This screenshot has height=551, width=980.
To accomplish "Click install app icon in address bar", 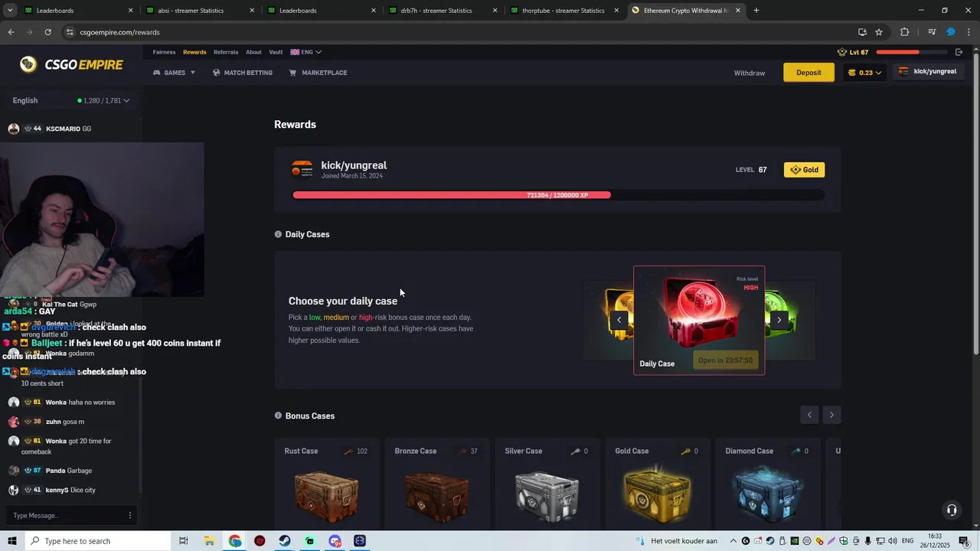I will (x=862, y=32).
